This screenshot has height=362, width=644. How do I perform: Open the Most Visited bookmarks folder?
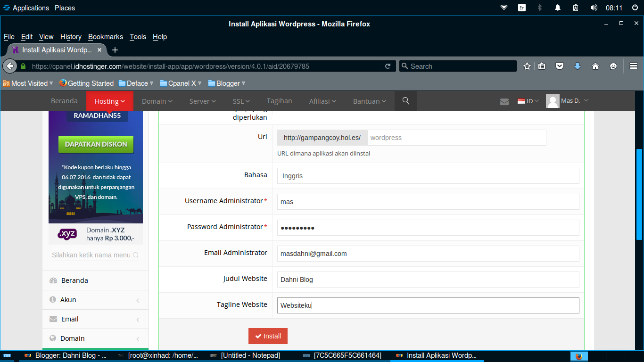[29, 83]
